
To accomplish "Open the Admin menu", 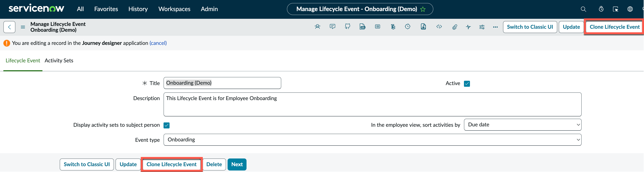I will [x=209, y=9].
